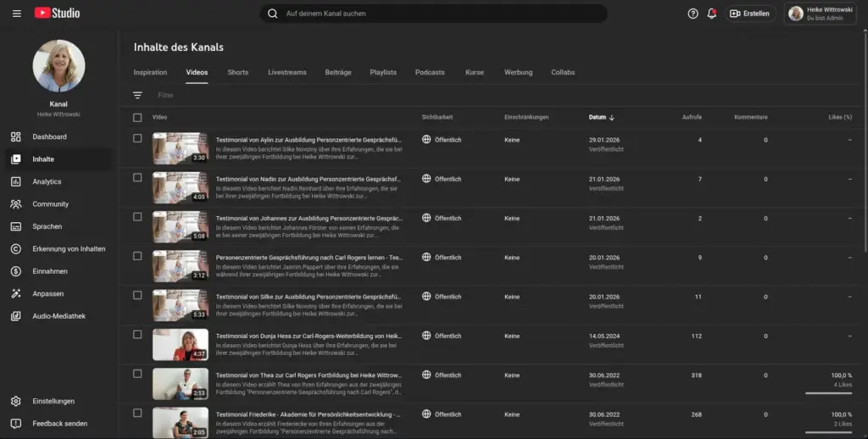Screen dimensions: 868x439
Task: Open the hamburger menu icon
Action: click(x=17, y=14)
